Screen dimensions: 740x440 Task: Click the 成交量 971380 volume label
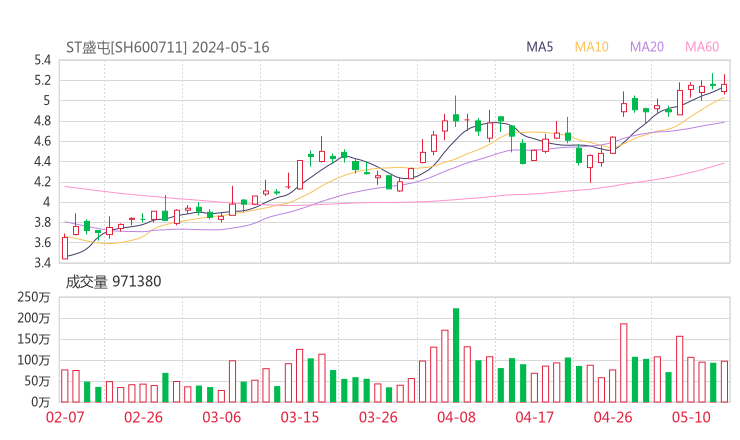point(113,282)
